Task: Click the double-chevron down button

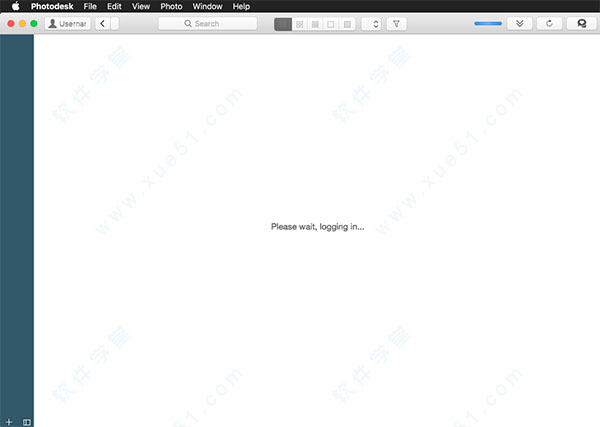Action: (520, 24)
